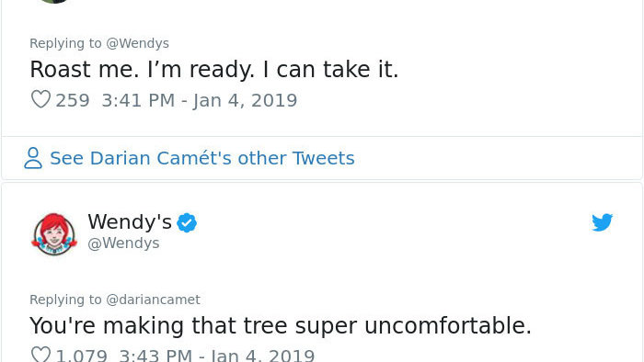Click the 259 likes count
This screenshot has width=644, height=362.
[73, 100]
